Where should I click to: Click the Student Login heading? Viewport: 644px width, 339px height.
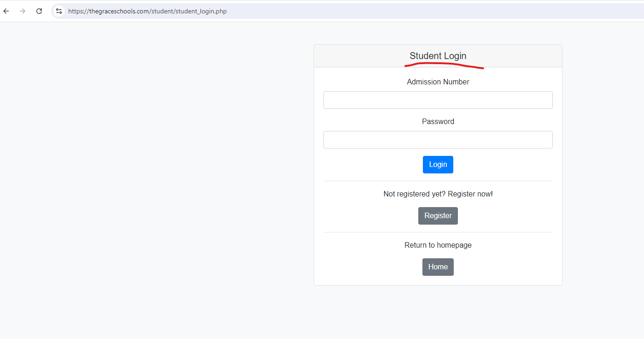[x=438, y=56]
